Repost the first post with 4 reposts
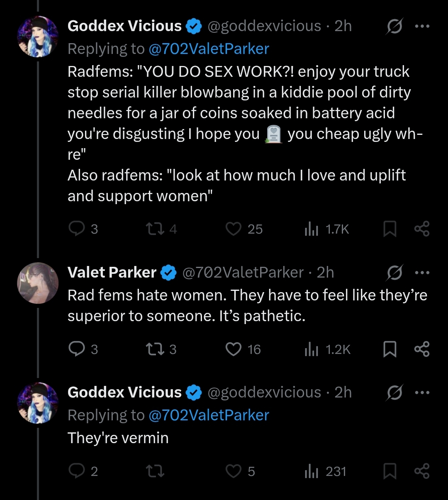Image resolution: width=448 pixels, height=500 pixels. pyautogui.click(x=155, y=229)
